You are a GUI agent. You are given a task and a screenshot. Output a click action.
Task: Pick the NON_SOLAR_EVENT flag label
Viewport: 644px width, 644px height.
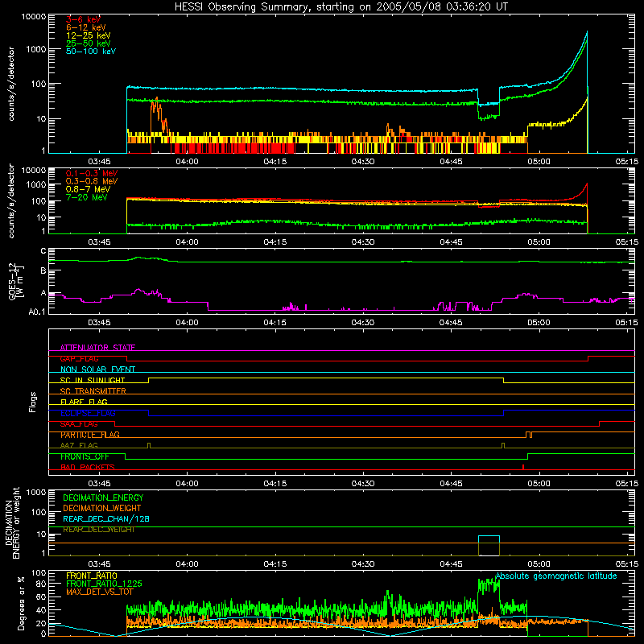click(97, 369)
